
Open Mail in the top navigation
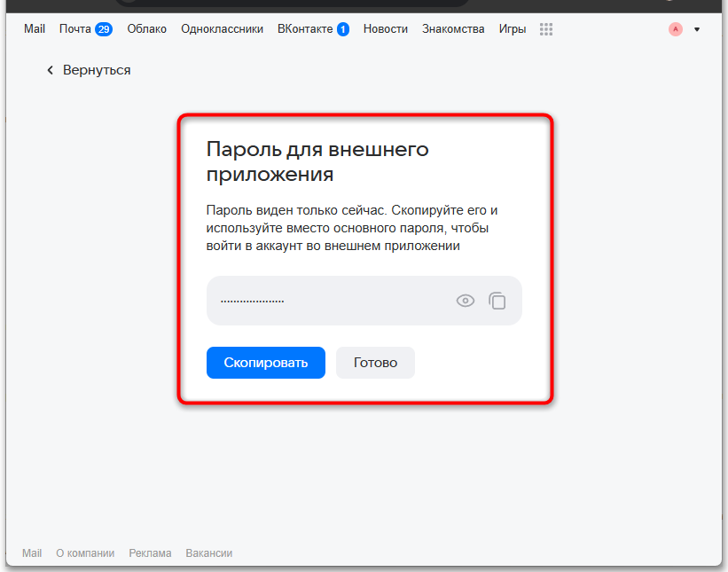click(35, 28)
